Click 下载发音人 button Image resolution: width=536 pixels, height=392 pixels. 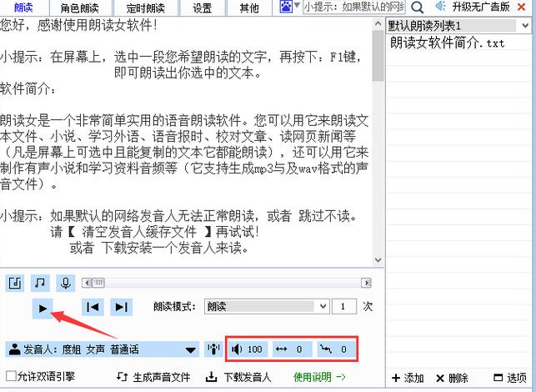coord(238,377)
